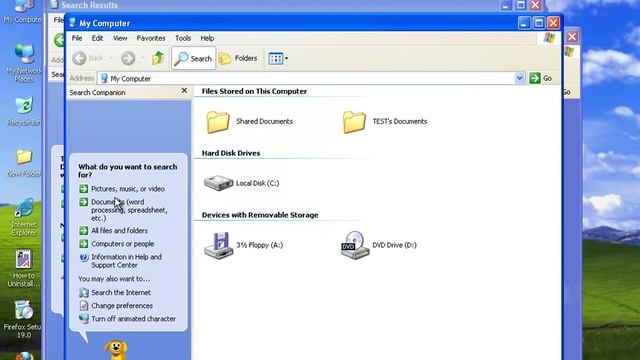Click the Windows flag logo in menu bar

coord(549,38)
